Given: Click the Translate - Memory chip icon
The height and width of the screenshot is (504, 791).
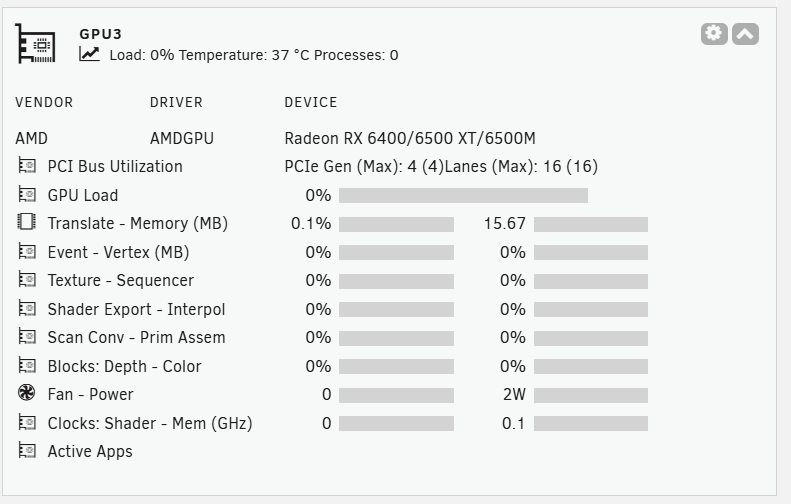Looking at the screenshot, I should pyautogui.click(x=27, y=222).
